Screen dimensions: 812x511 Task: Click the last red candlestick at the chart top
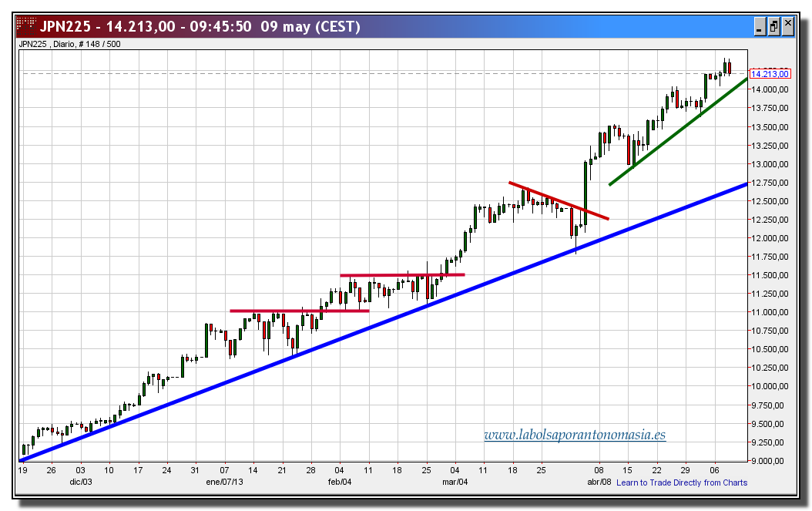729,68
